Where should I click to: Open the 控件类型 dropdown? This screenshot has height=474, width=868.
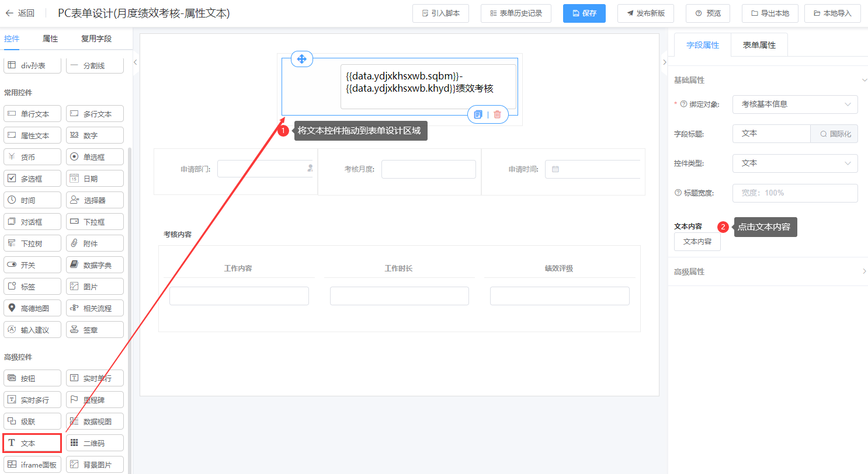pos(794,163)
